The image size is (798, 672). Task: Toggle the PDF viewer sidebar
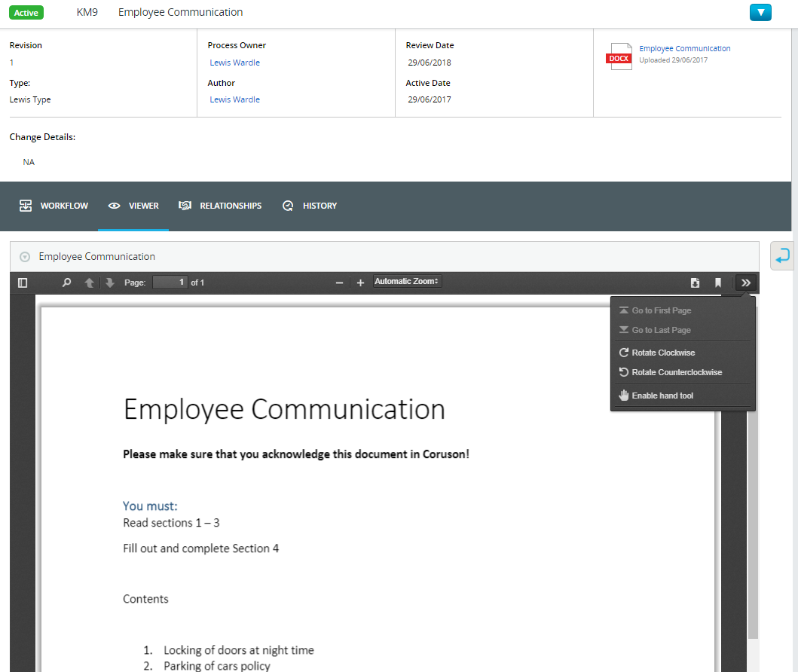(23, 283)
